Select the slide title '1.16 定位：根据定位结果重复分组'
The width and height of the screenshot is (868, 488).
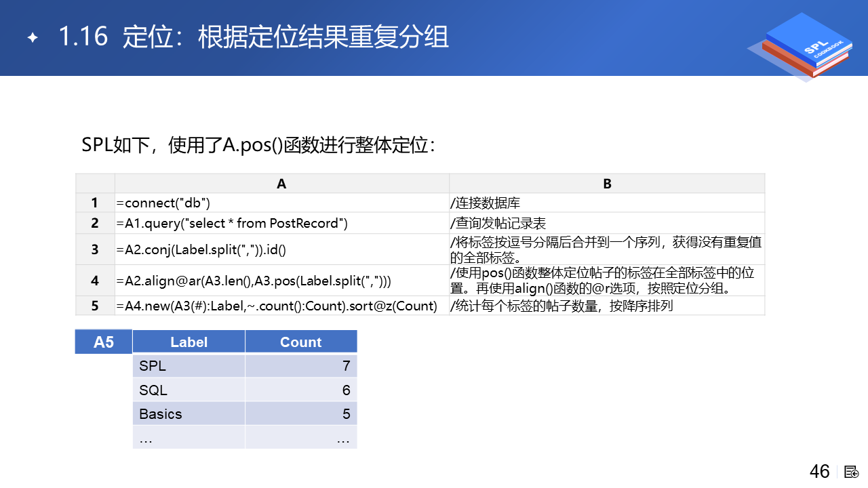click(x=254, y=37)
